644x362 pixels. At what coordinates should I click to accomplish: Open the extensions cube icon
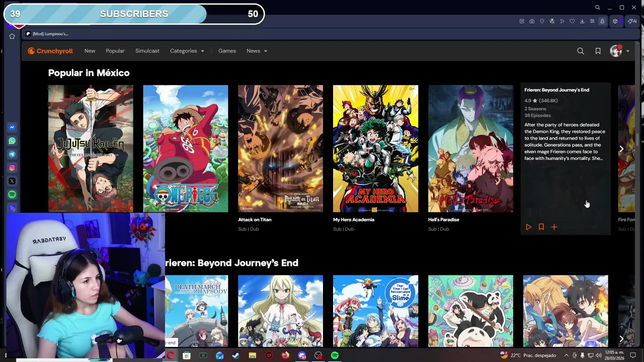click(615, 21)
